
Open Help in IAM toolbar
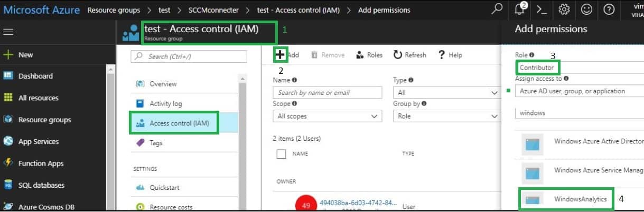[x=450, y=55]
